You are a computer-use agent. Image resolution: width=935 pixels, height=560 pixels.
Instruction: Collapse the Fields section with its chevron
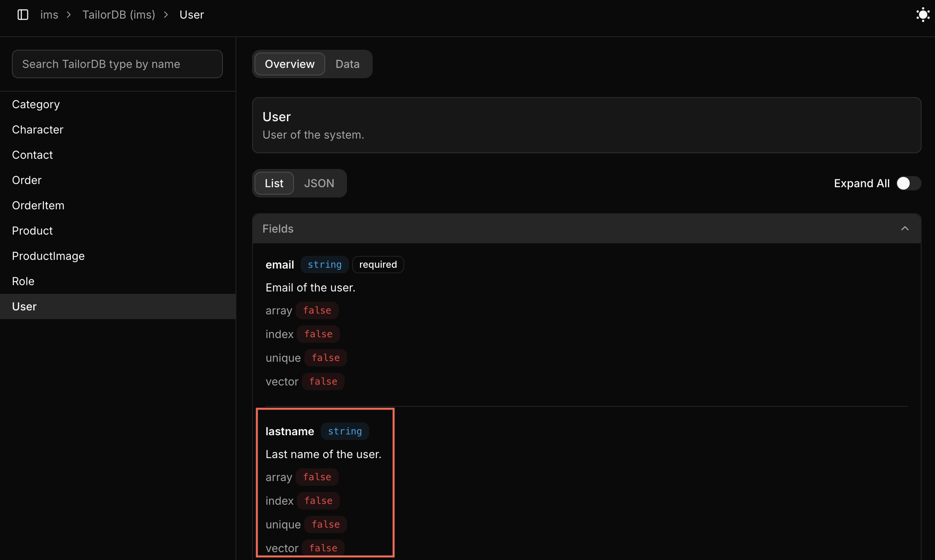click(x=905, y=228)
